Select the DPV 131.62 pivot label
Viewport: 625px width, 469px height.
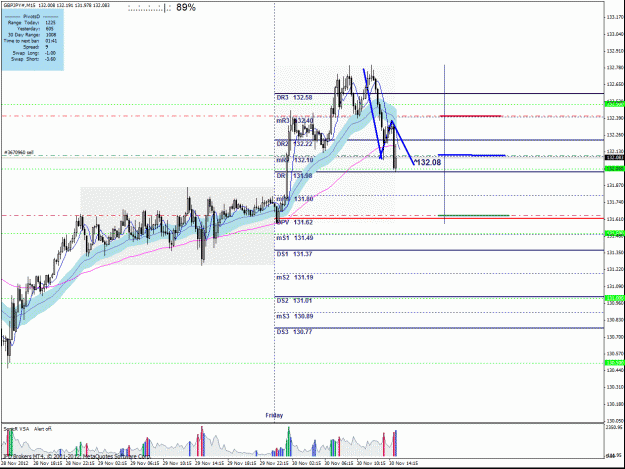294,222
